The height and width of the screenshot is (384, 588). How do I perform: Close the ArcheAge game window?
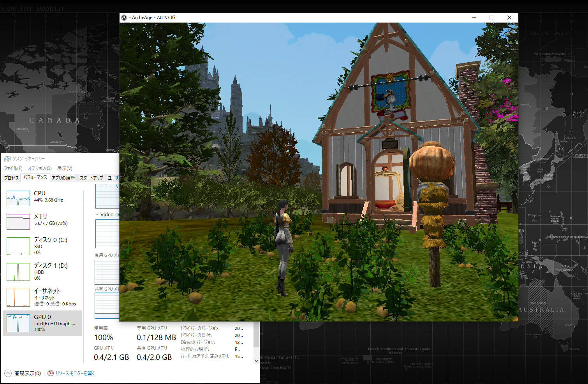pos(509,18)
